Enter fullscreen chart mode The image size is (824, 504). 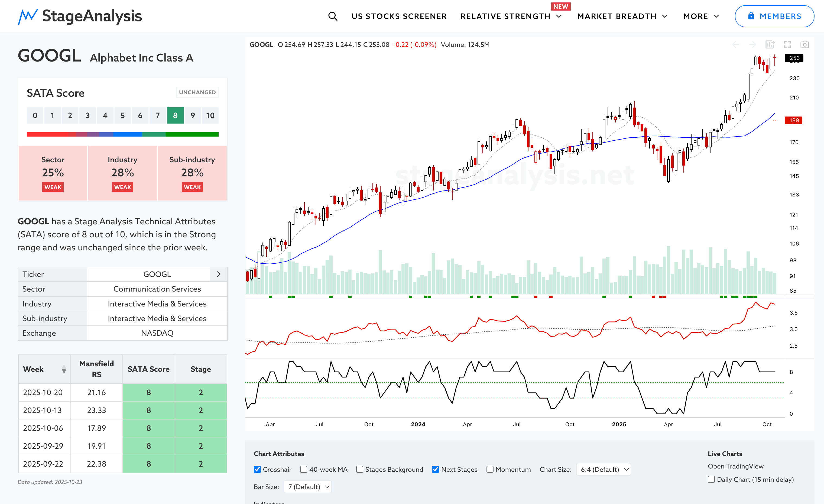[x=787, y=44]
